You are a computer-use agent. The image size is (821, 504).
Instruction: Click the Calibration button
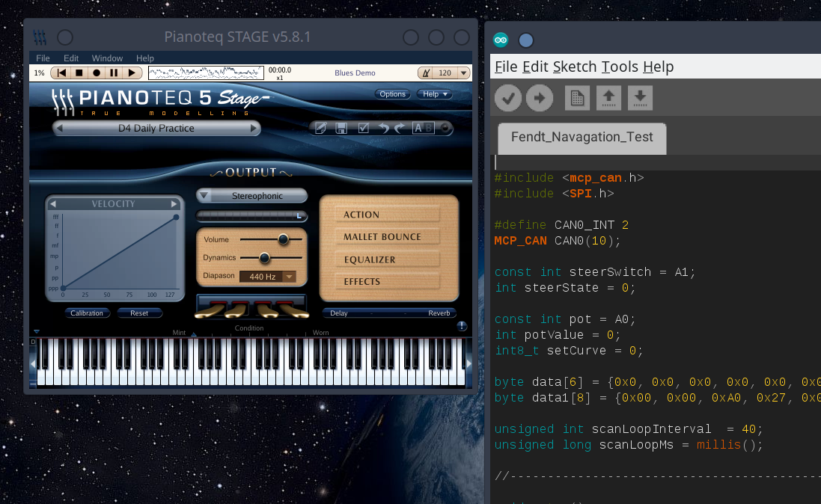[x=87, y=313]
